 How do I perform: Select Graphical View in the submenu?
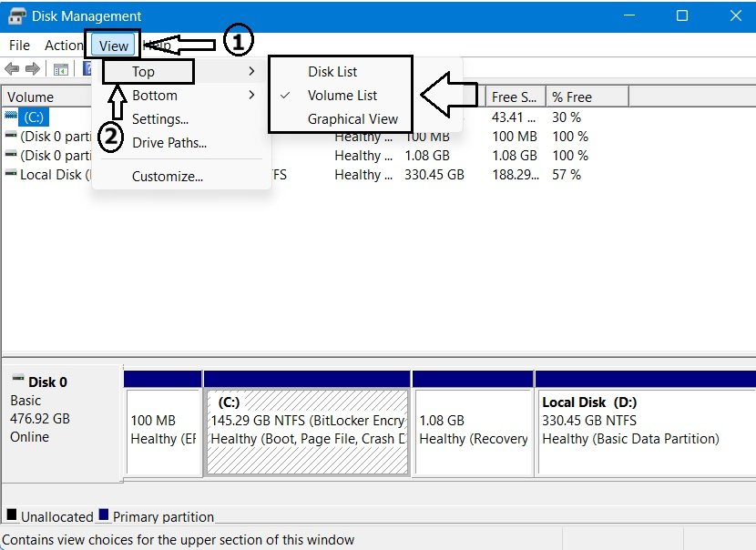tap(352, 119)
